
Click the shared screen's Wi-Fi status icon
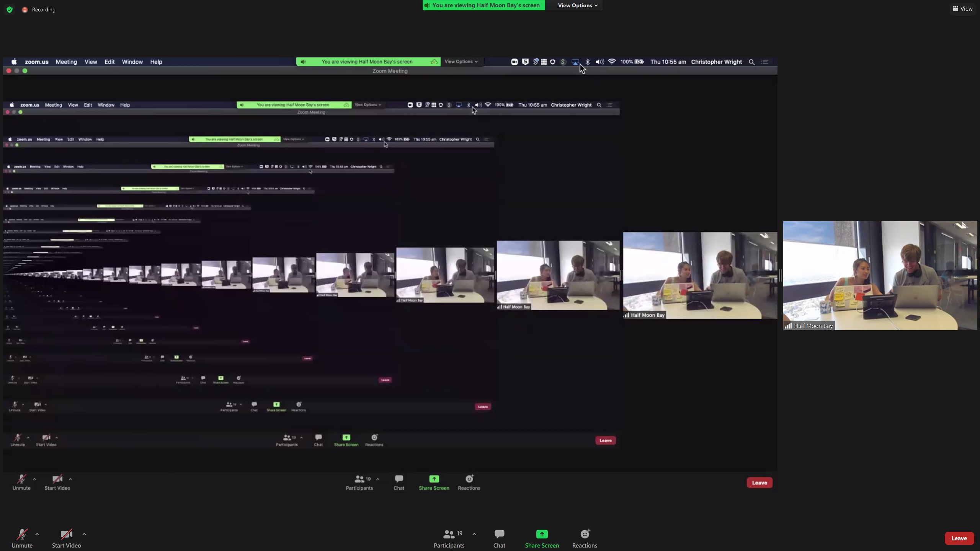pyautogui.click(x=612, y=62)
